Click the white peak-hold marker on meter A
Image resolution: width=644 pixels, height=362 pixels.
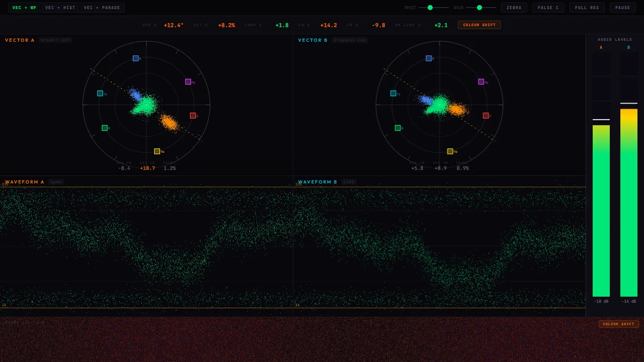[x=601, y=120]
